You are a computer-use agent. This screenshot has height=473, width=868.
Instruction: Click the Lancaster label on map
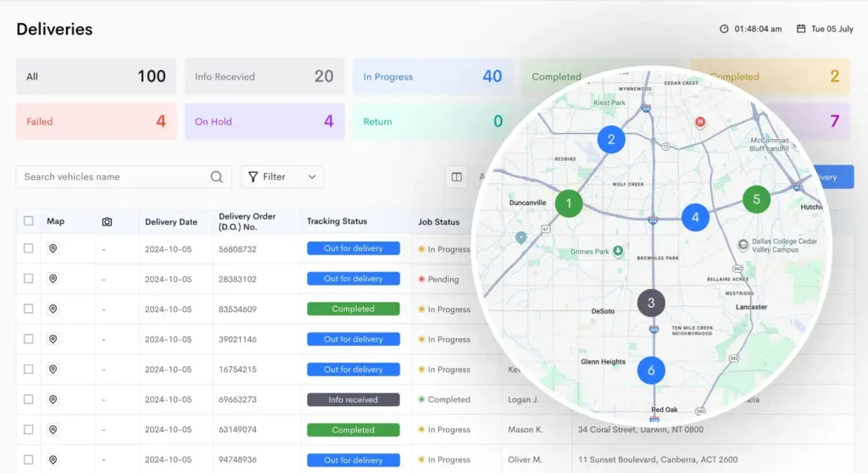click(751, 307)
